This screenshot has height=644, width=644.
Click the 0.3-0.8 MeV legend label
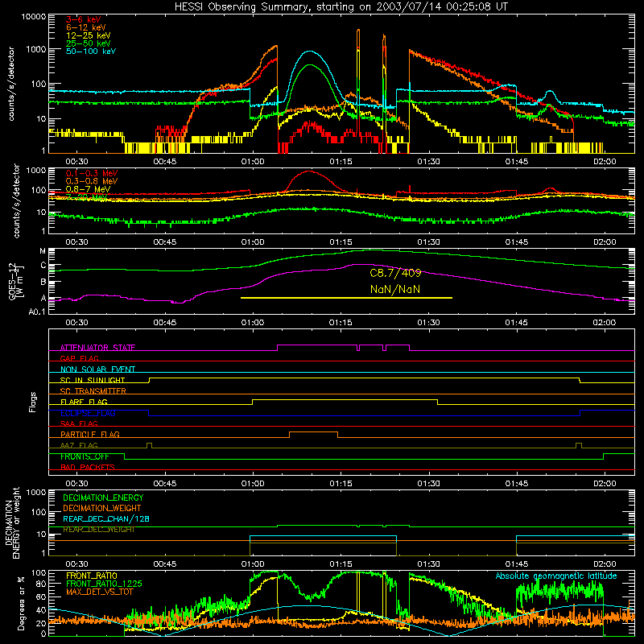(x=92, y=181)
